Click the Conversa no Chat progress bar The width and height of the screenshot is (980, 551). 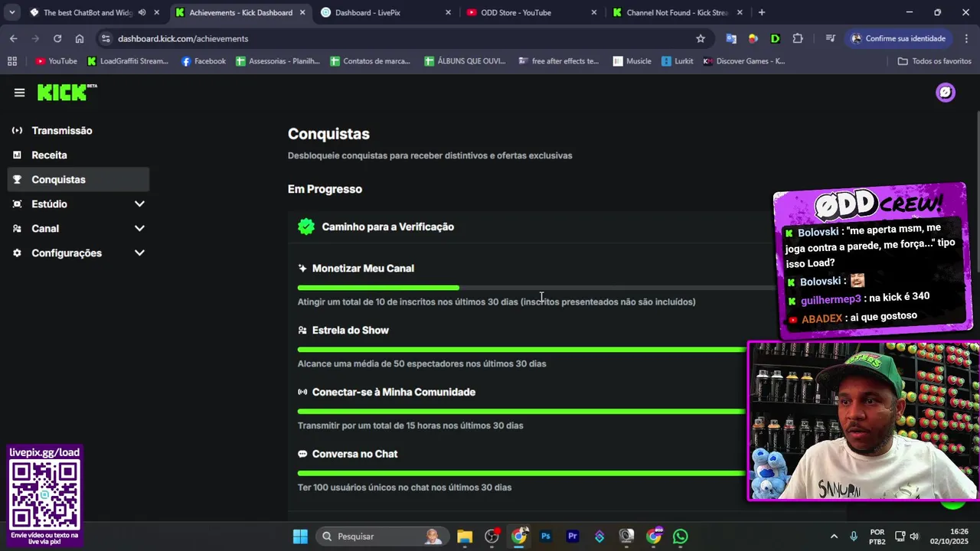(521, 474)
